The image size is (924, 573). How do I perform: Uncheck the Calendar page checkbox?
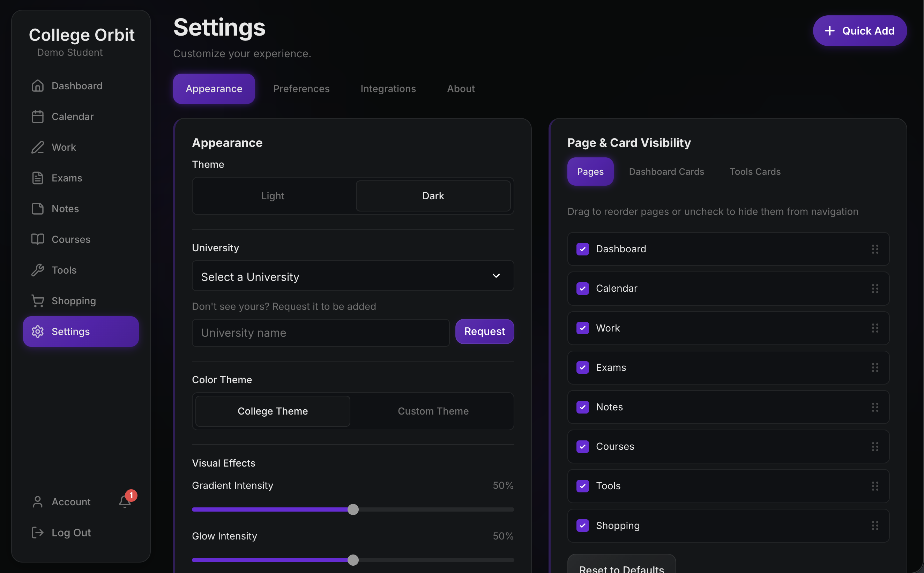[582, 288]
